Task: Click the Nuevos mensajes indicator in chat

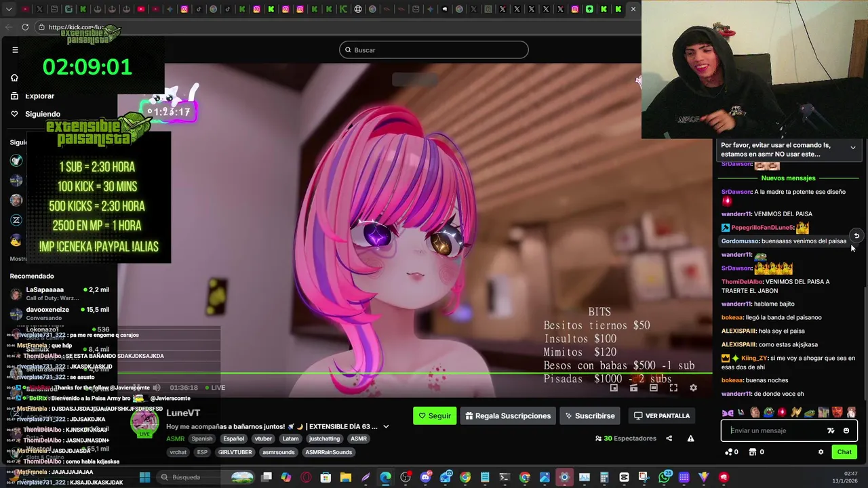Action: (788, 178)
